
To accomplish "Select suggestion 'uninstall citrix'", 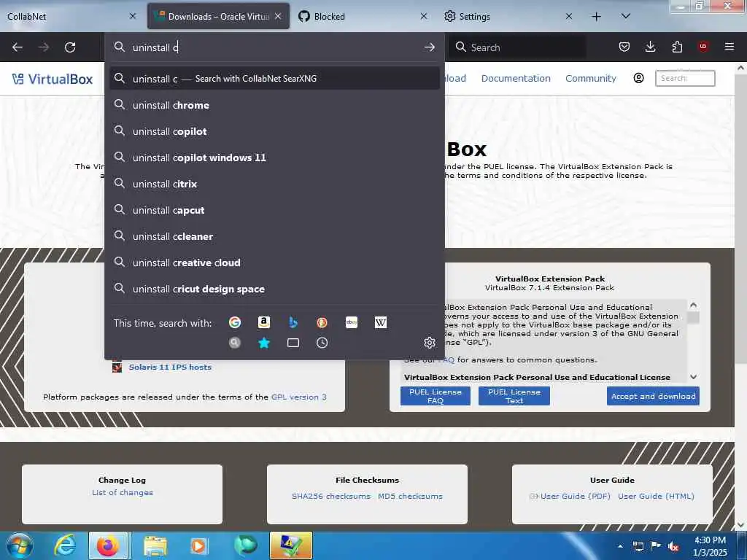I will 274,183.
